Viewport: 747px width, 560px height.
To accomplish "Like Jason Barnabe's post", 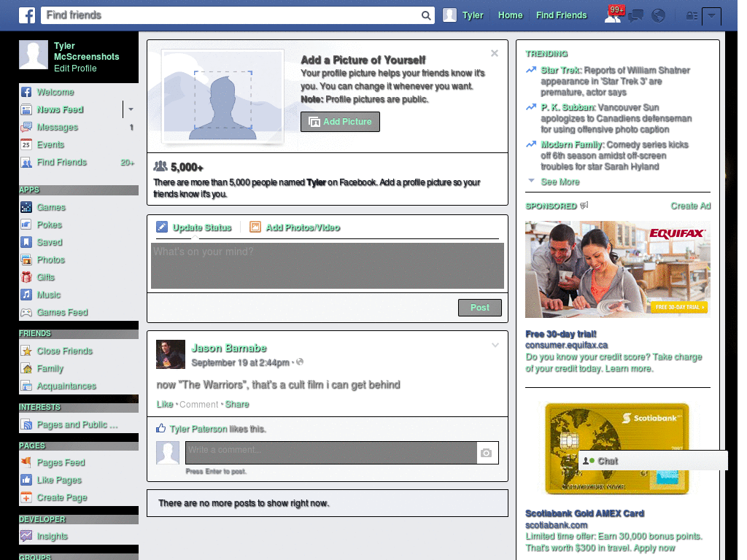I will click(164, 404).
